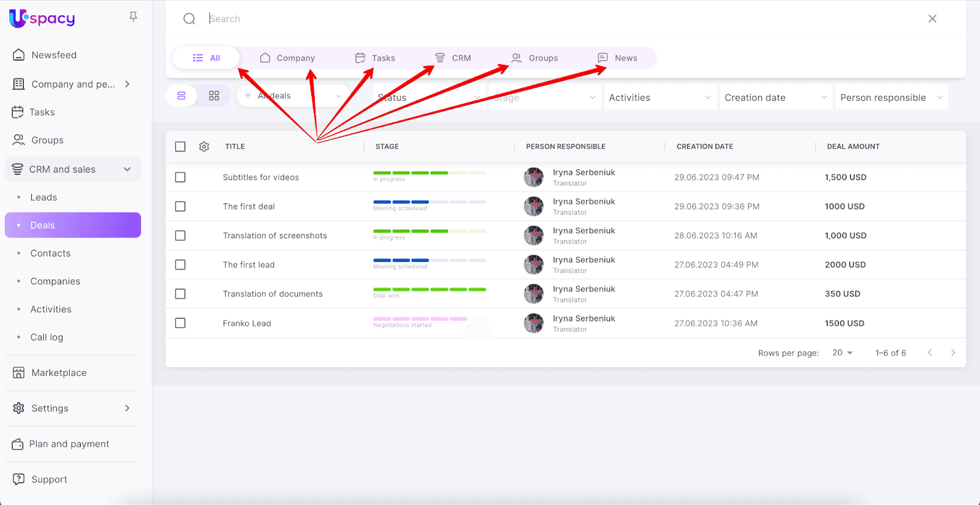Click the Deal won stage progress bar
Screen dimensions: 980x505
click(429, 290)
